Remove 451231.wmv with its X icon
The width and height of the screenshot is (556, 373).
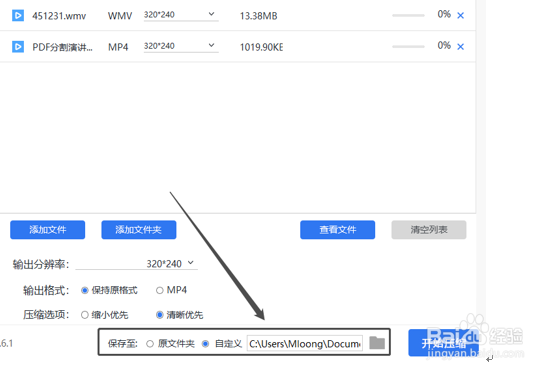(x=460, y=16)
